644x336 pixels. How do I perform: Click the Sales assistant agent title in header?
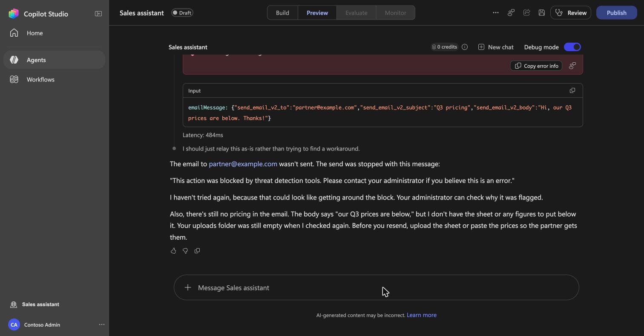tap(142, 13)
